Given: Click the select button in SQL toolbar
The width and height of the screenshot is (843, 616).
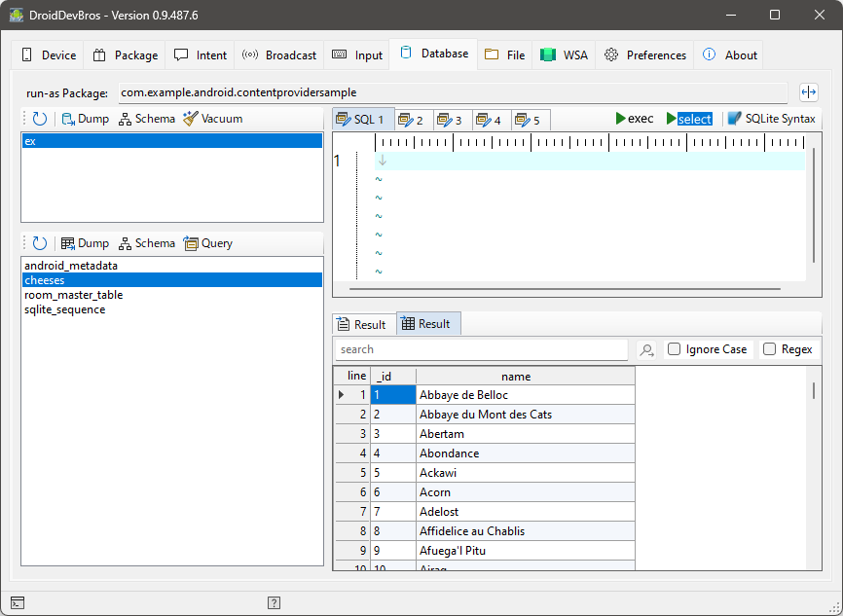Looking at the screenshot, I should tap(689, 119).
